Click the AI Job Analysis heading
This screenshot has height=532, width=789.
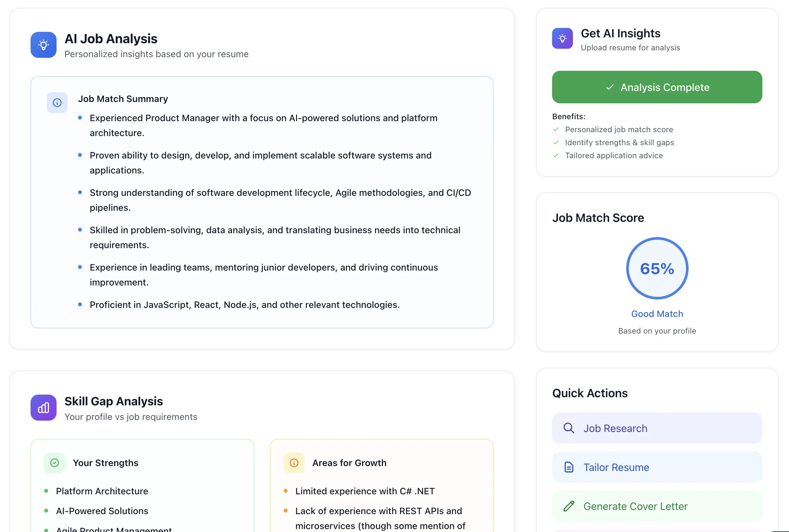111,39
